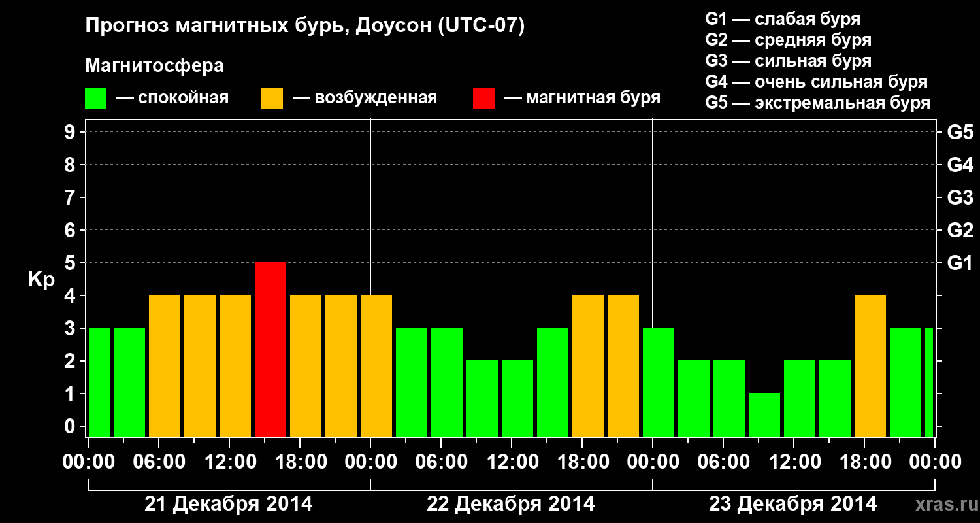This screenshot has height=523, width=980.
Task: Click the 18:00 time label for 21 Декабря
Action: 300,462
